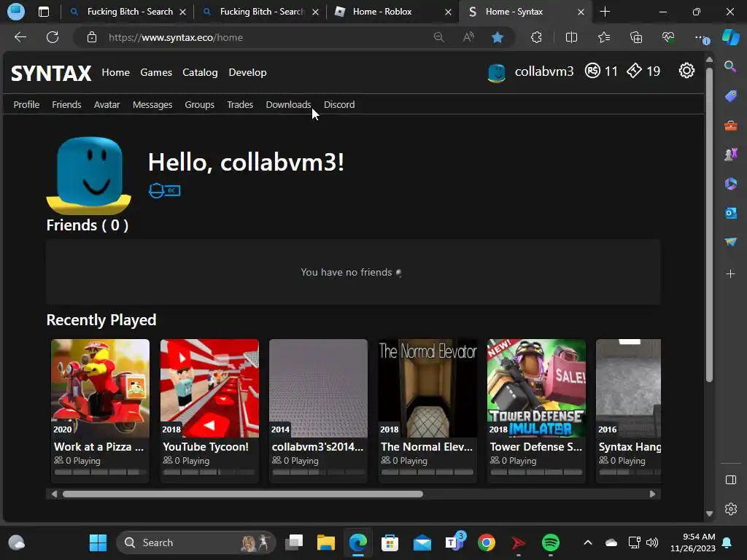
Task: Open the Games menu in Syntax navbar
Action: [156, 72]
